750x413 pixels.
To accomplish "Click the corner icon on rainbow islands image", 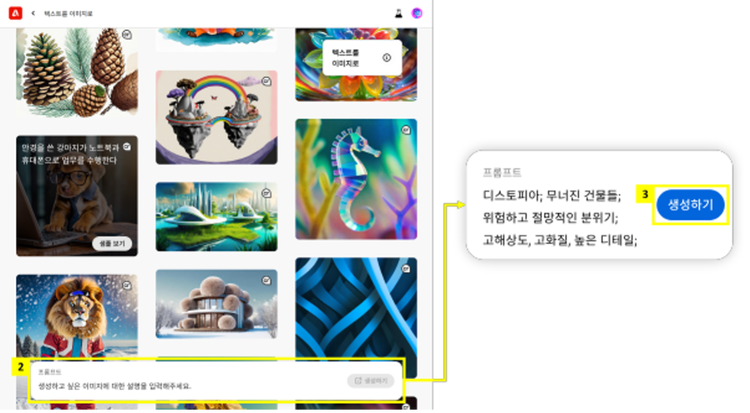I will 266,81.
